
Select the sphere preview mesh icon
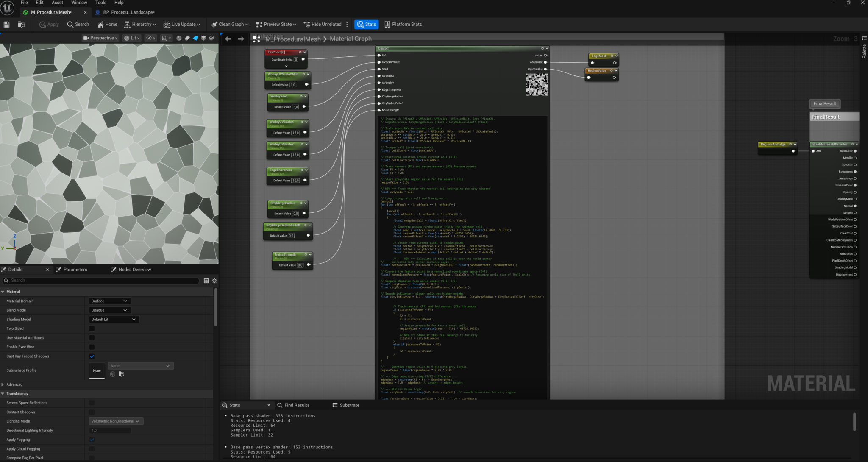(179, 38)
